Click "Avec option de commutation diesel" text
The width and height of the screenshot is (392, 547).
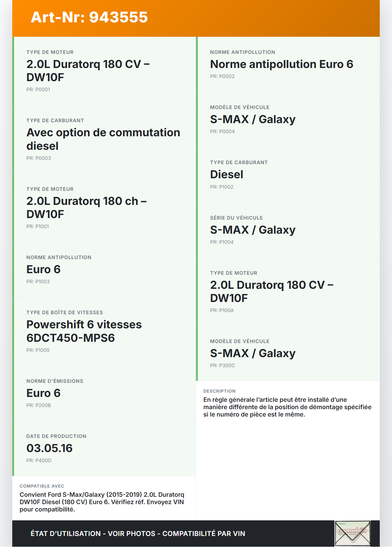pos(103,139)
